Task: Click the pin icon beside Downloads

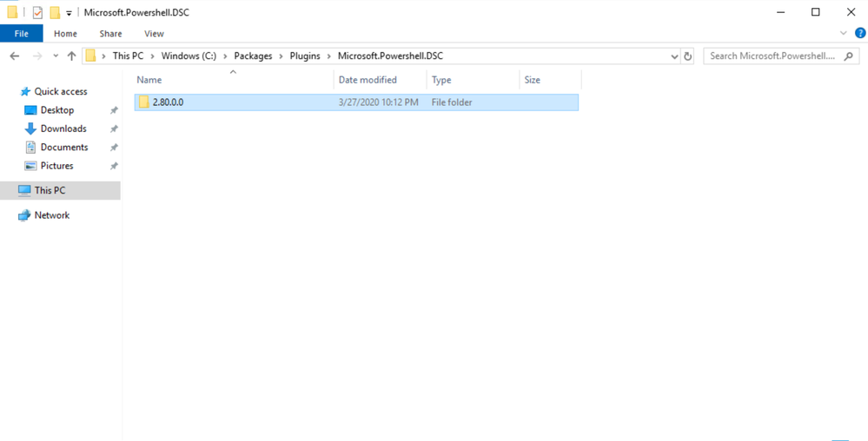Action: click(x=114, y=129)
